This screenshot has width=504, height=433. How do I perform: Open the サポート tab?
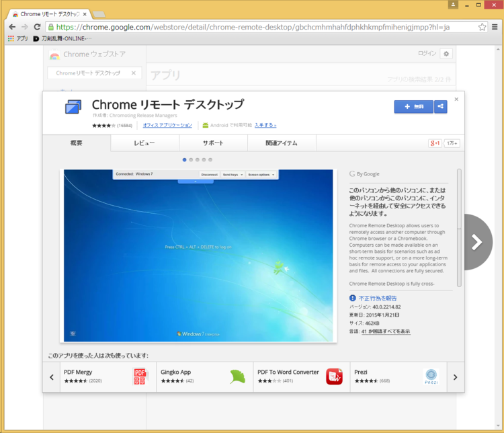213,143
